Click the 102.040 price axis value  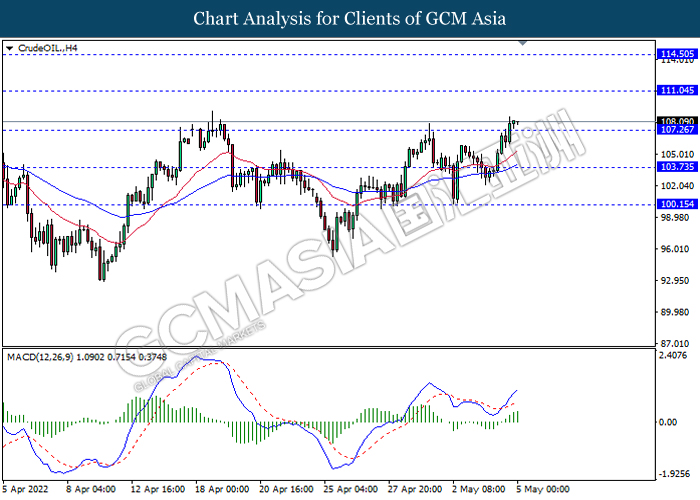(677, 186)
